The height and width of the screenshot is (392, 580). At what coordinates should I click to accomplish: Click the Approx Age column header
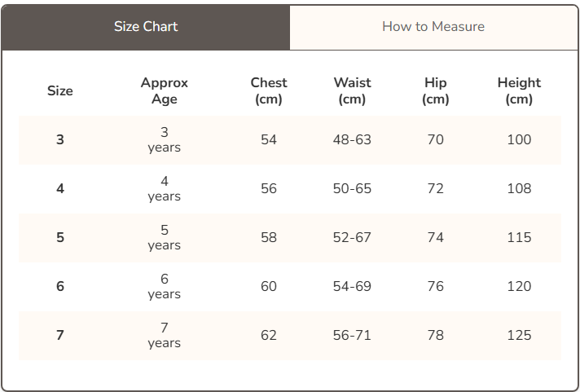click(x=164, y=91)
